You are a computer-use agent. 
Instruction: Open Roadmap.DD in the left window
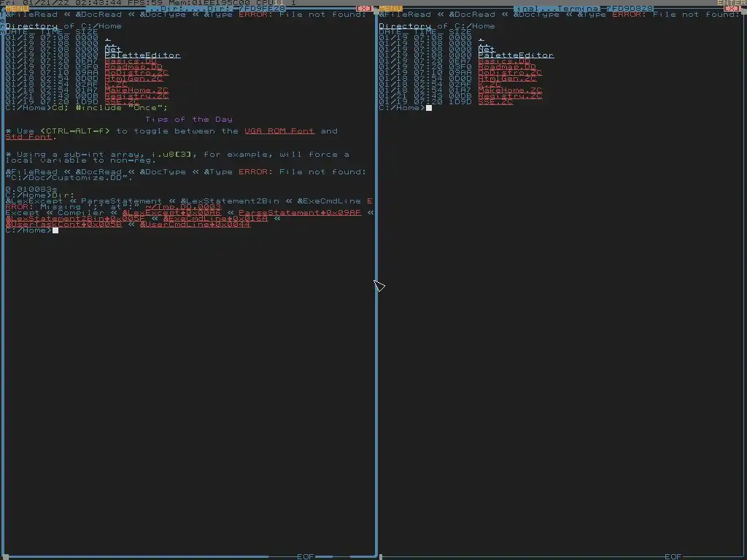(x=133, y=66)
